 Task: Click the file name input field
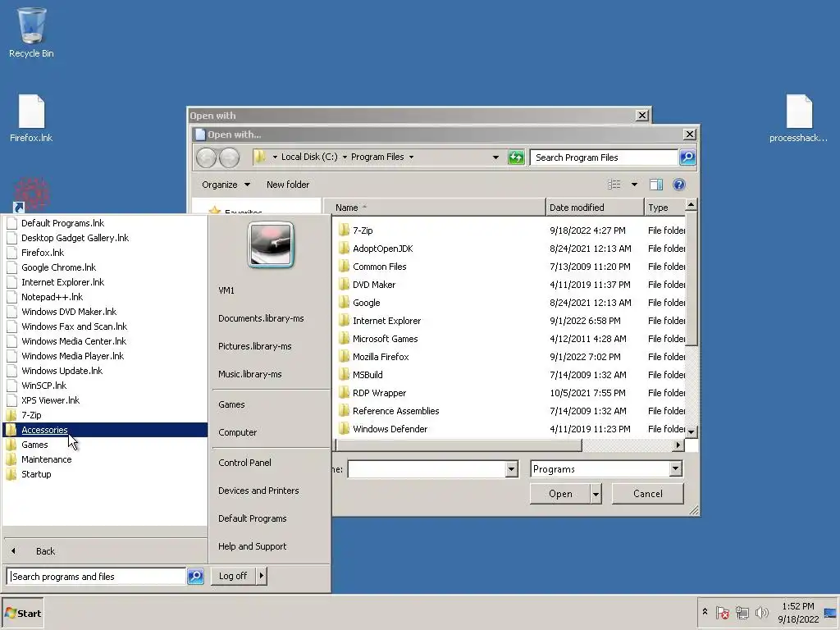[427, 469]
